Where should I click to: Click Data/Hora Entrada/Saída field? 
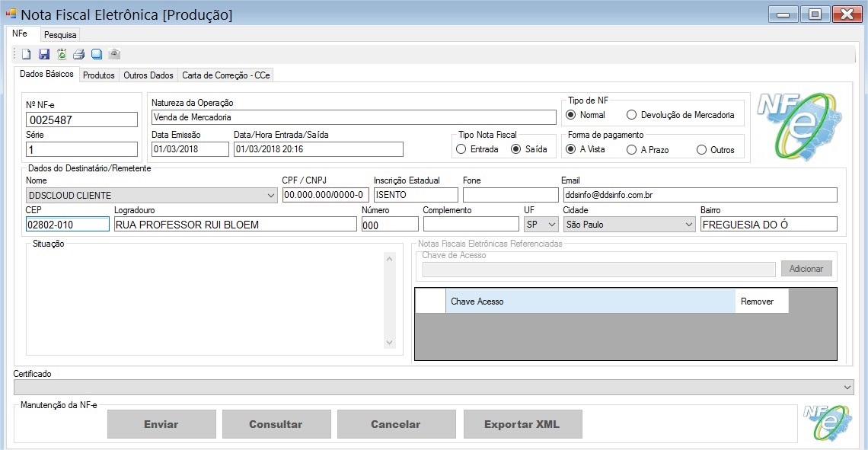(x=318, y=149)
